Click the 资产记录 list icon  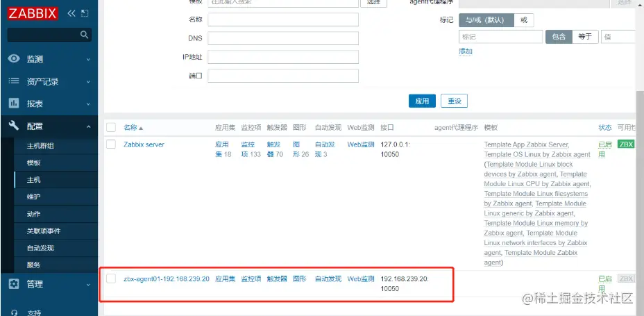tap(14, 81)
